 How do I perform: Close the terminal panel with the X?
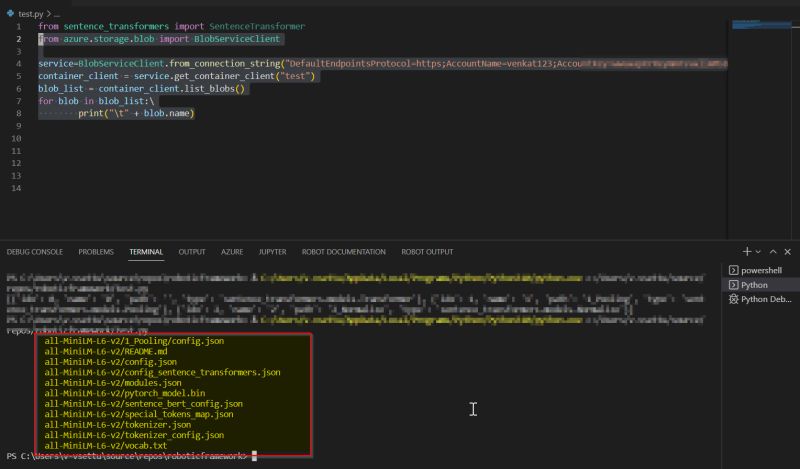click(x=788, y=252)
